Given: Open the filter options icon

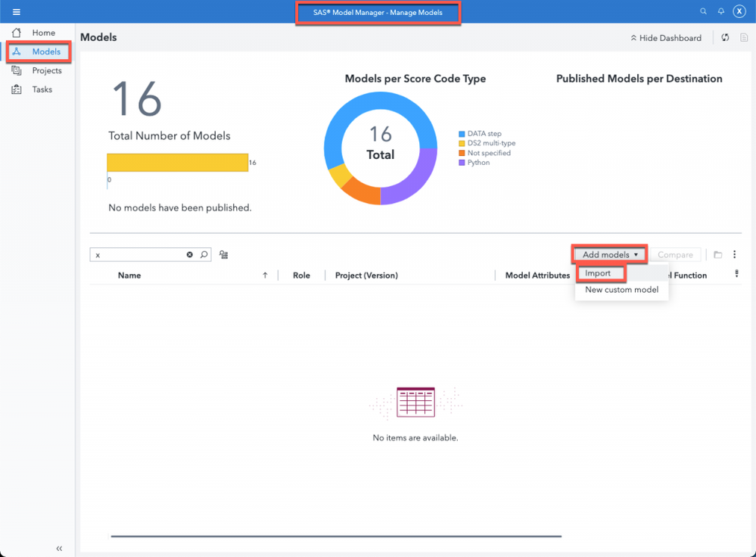Looking at the screenshot, I should click(x=224, y=254).
